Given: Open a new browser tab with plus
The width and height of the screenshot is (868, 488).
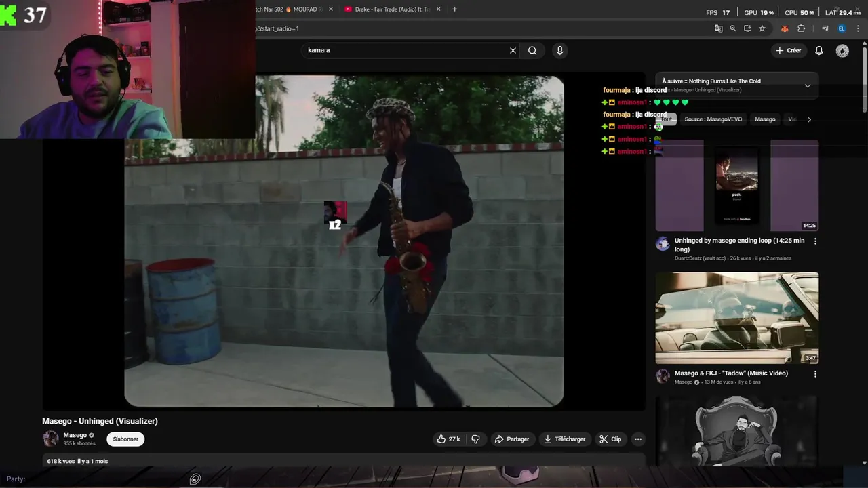Looking at the screenshot, I should point(454,9).
